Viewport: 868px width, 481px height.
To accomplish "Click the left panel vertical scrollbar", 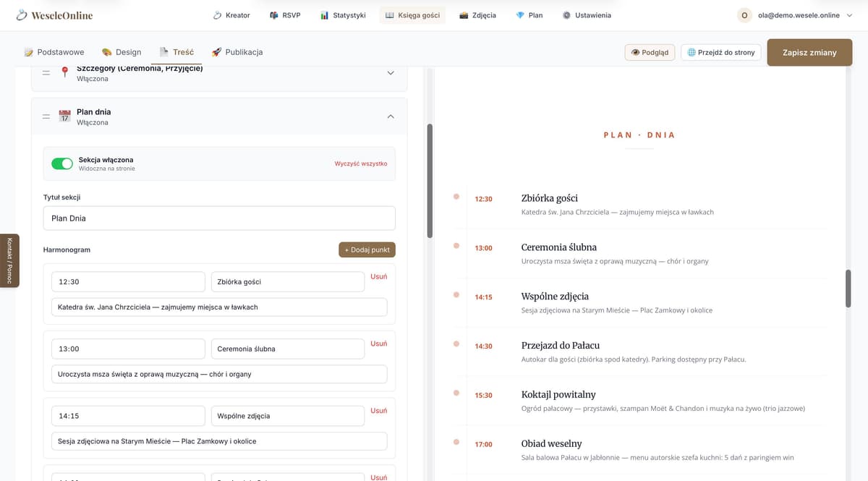I will [430, 181].
